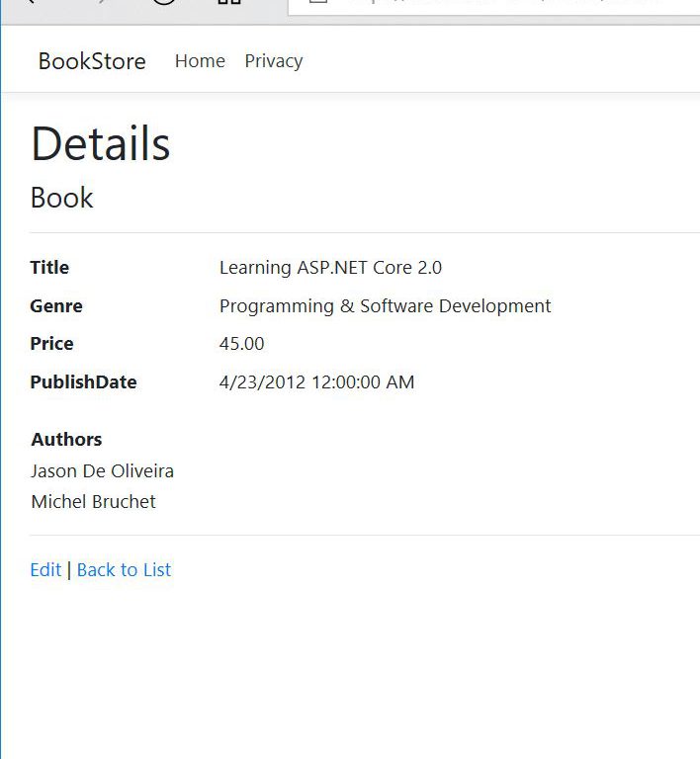Image resolution: width=700 pixels, height=759 pixels.
Task: Select author Jason De Oliveira
Action: click(x=102, y=470)
